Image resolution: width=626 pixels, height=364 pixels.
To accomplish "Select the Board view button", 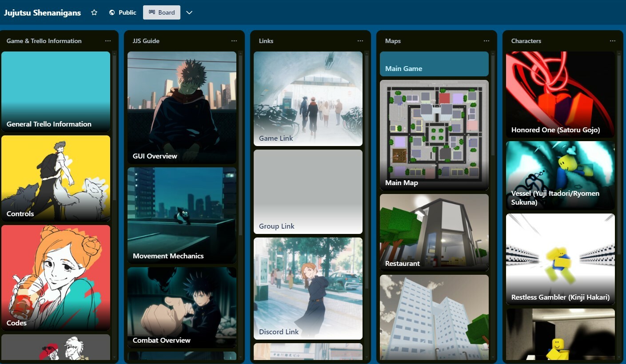I will click(x=162, y=12).
